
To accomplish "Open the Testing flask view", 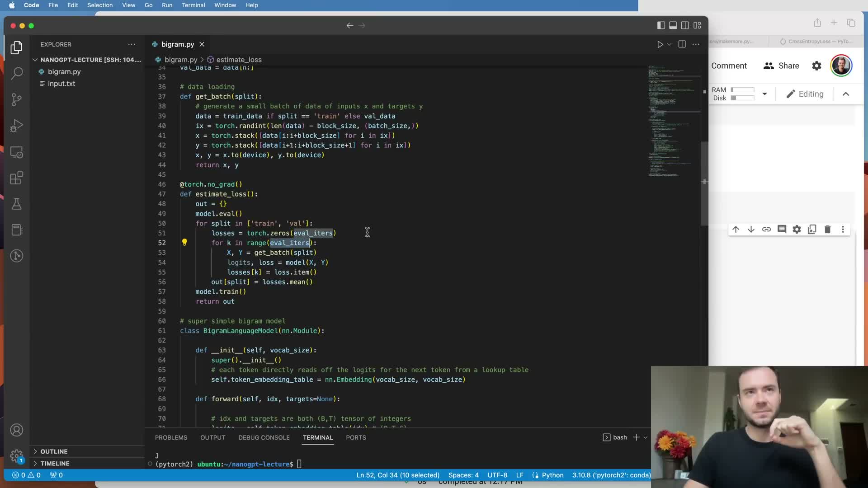I will 17,204.
